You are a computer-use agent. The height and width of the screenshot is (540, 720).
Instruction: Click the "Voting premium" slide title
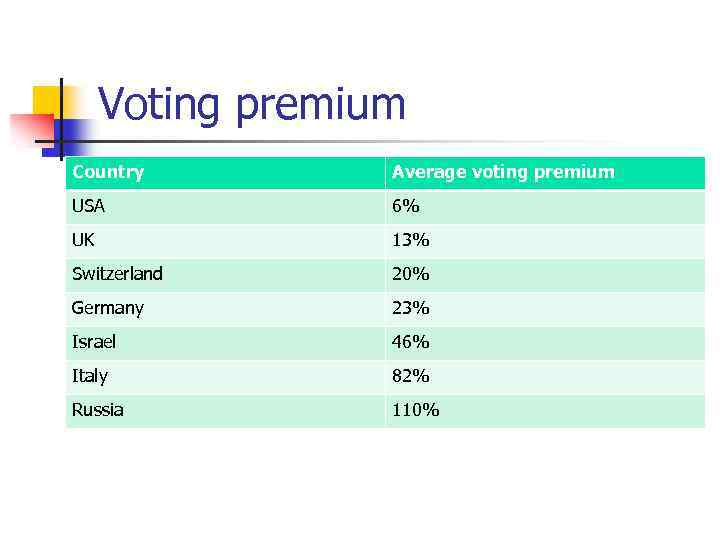[x=252, y=104]
